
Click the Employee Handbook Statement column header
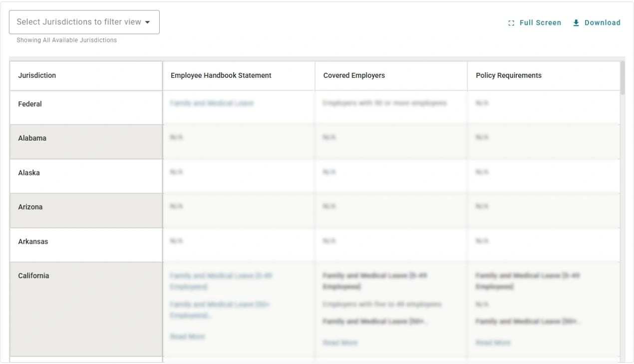pos(220,75)
